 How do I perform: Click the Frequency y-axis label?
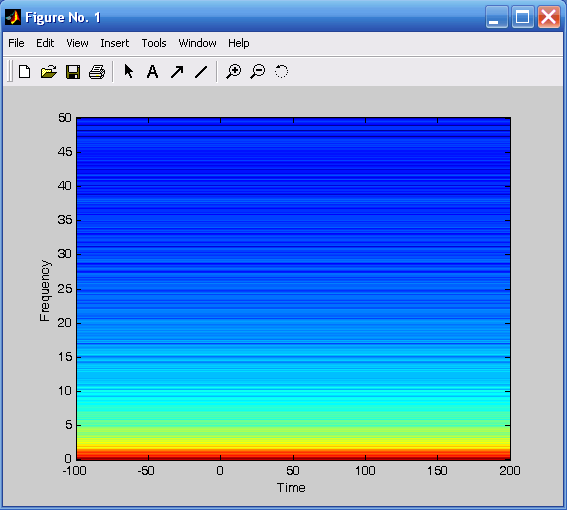[x=45, y=290]
